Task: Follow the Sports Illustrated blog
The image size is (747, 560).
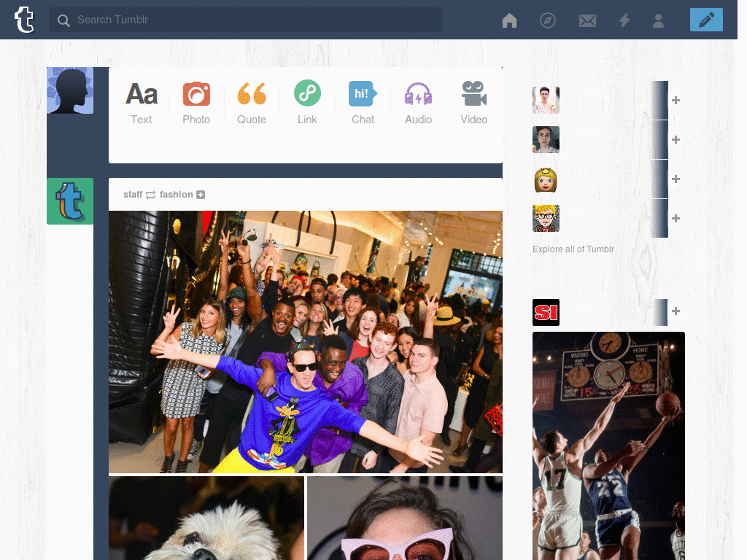Action: coord(675,311)
